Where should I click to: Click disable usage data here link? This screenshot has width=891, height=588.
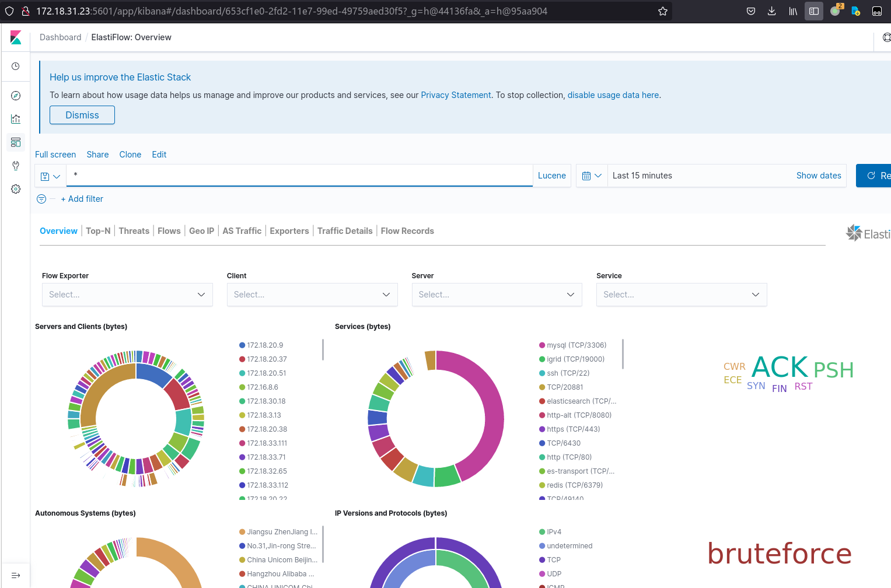point(613,95)
